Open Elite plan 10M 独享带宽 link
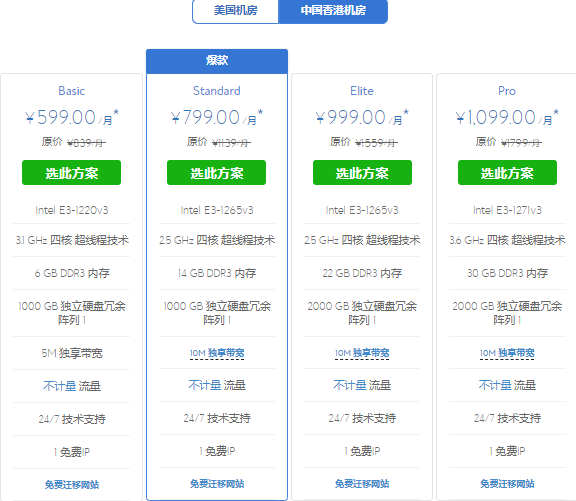This screenshot has height=501, width=576. coord(362,353)
